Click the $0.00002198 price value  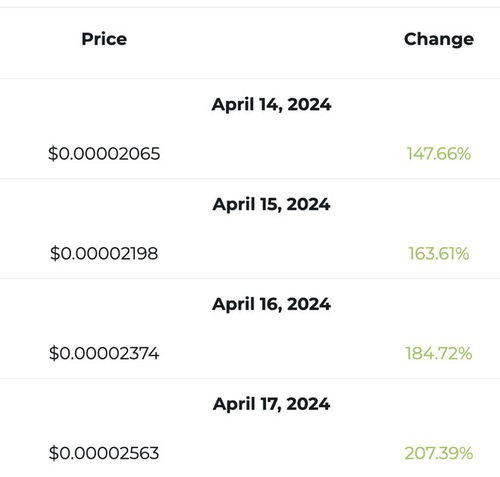coord(104,253)
